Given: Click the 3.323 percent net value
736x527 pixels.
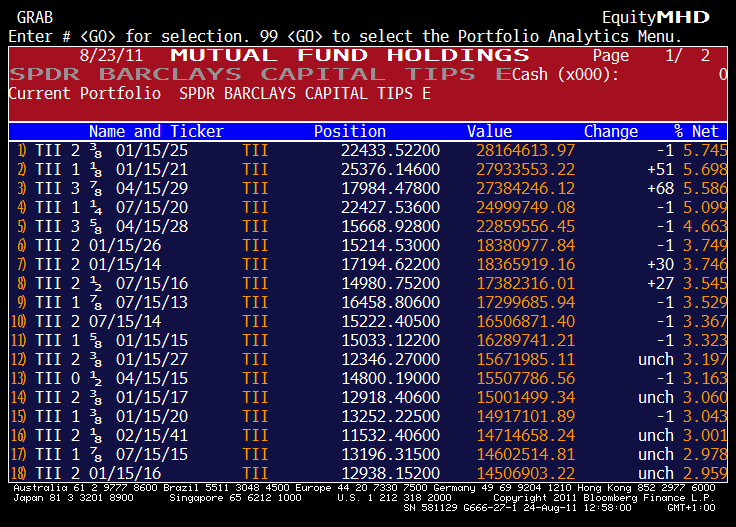Looking at the screenshot, I should click(x=705, y=341).
